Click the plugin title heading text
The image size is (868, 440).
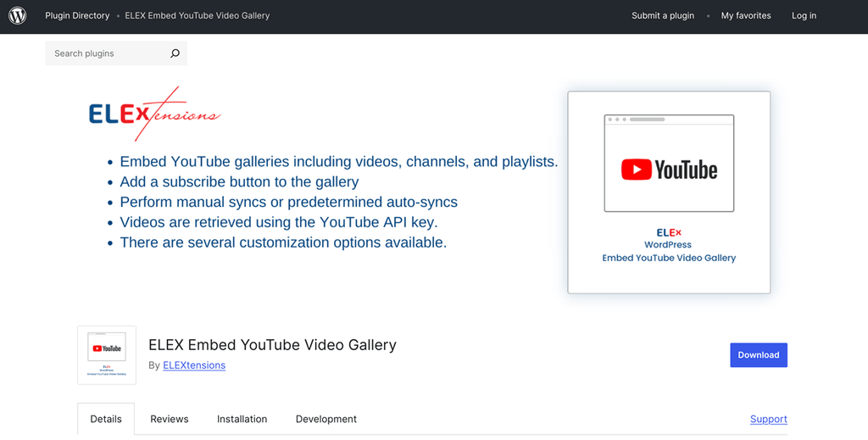[x=272, y=345]
